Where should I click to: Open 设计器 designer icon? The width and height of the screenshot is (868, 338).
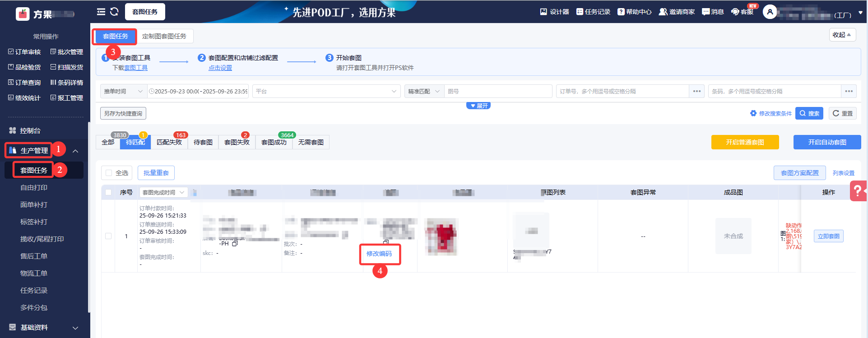tap(554, 12)
